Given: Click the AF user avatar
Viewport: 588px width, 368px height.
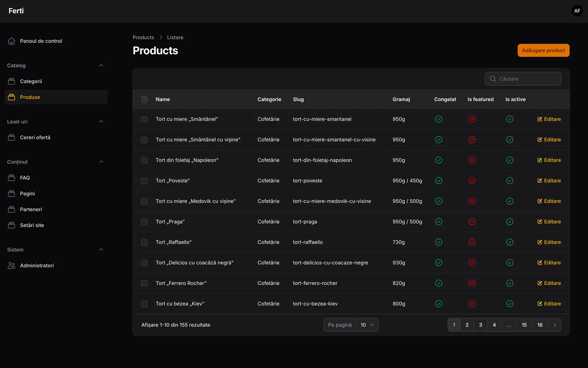Looking at the screenshot, I should point(577,11).
